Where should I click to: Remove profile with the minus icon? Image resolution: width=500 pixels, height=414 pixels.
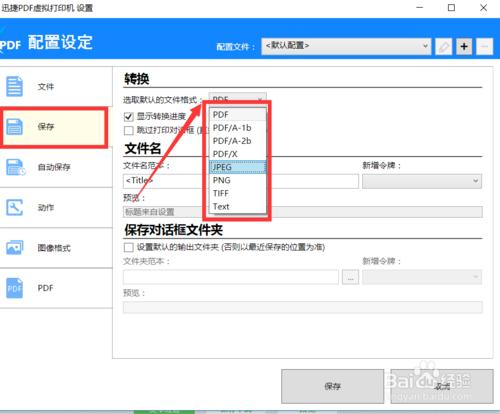coord(484,46)
